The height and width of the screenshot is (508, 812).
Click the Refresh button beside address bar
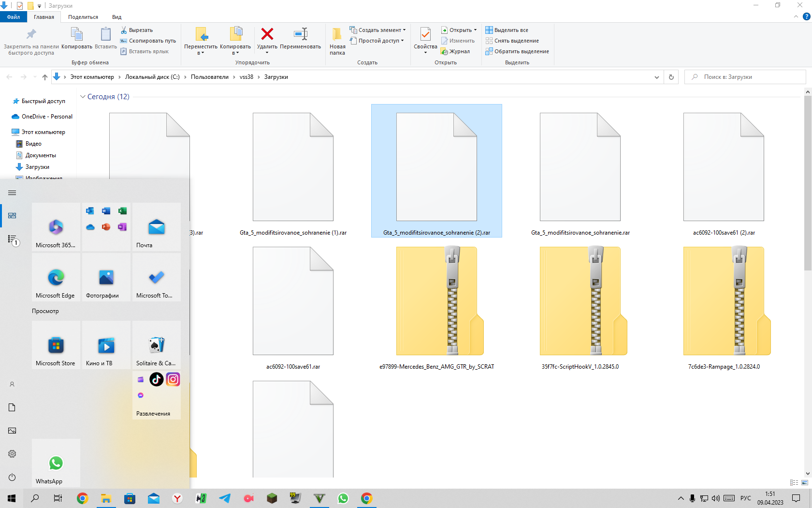tap(671, 77)
